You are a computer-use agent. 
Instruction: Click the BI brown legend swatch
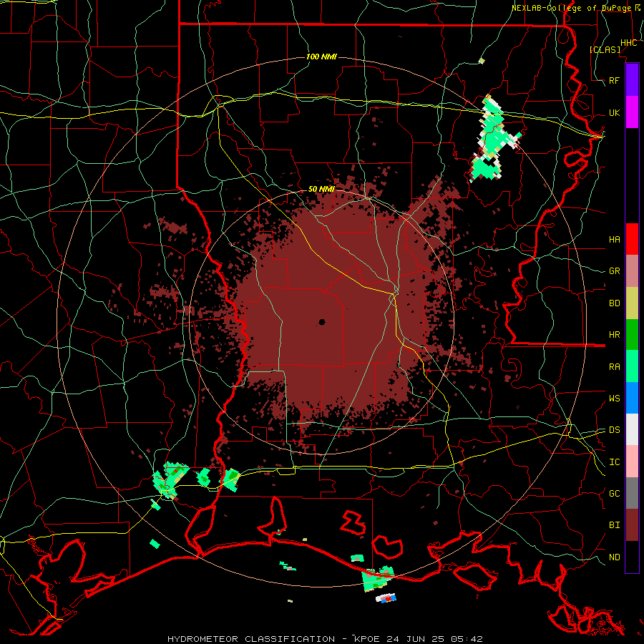point(632,525)
